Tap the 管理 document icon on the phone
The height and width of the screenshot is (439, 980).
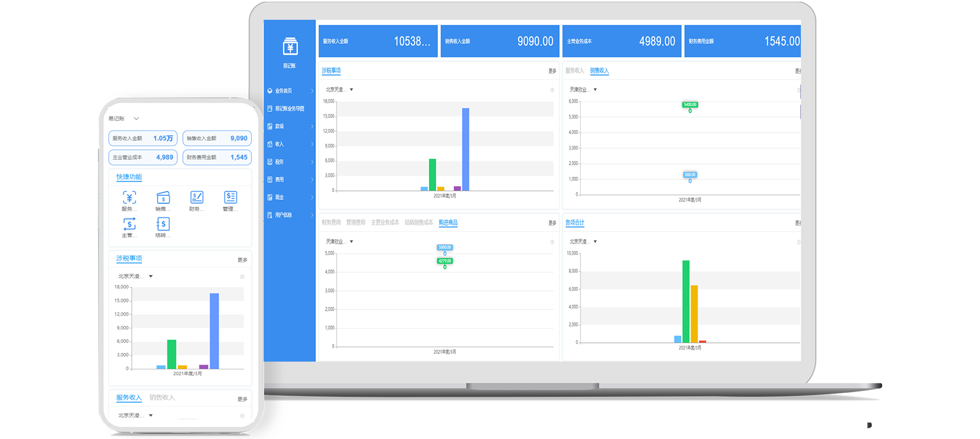(x=230, y=198)
